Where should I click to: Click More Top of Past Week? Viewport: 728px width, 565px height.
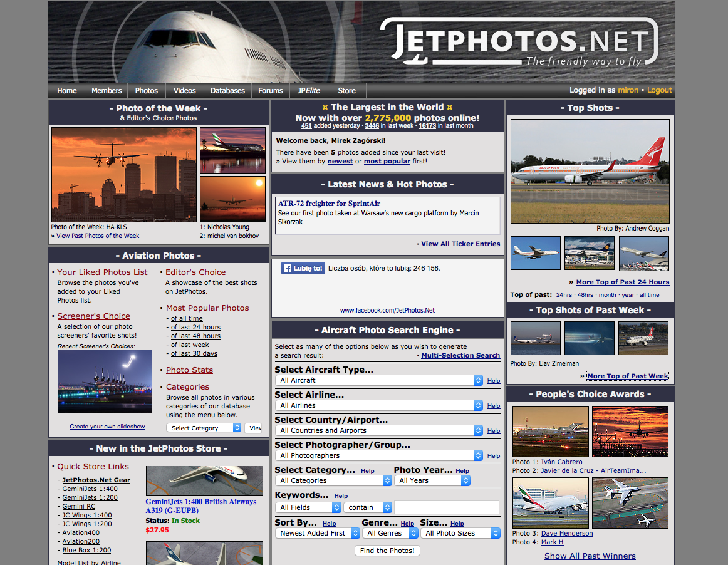coord(628,376)
